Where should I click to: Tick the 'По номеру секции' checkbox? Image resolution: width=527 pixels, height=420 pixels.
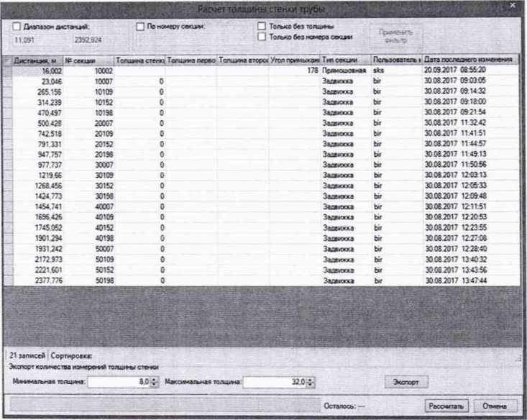tap(141, 26)
